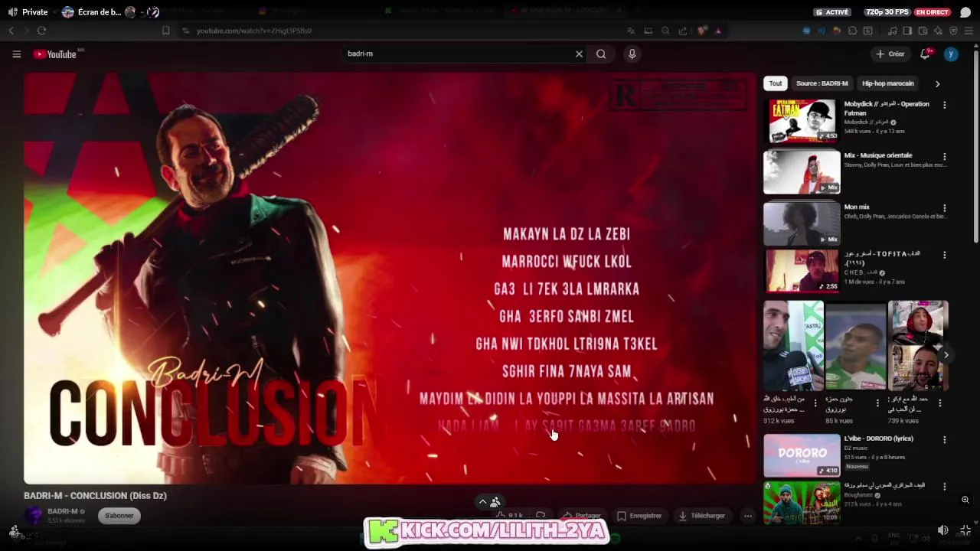Viewport: 980px width, 551px height.
Task: Open the more actions ellipsis under the video
Action: tap(748, 516)
